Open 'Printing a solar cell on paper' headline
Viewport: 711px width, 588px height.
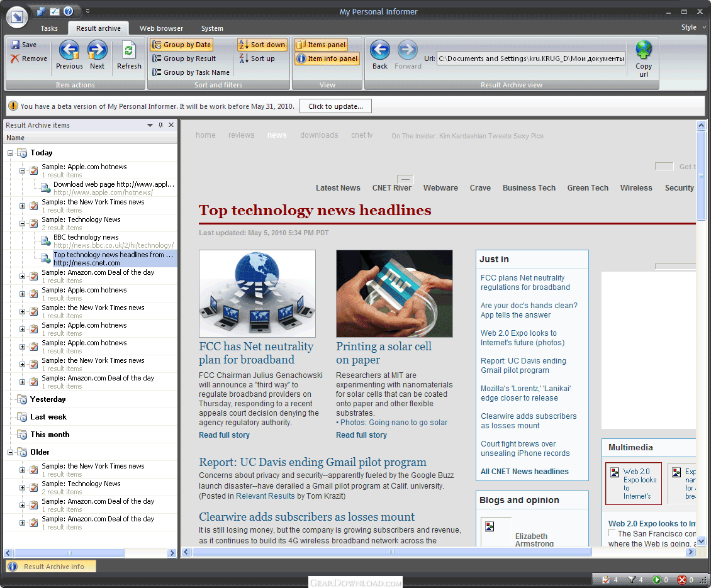pos(384,353)
